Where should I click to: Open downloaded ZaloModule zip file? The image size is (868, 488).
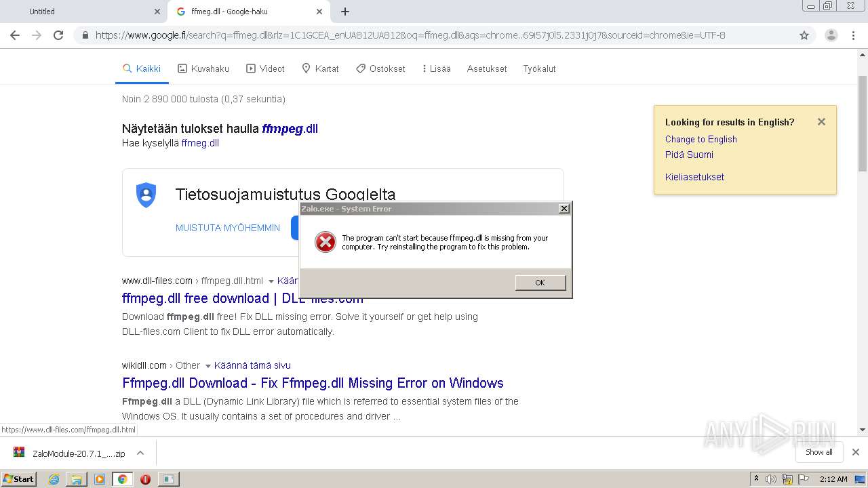tap(70, 453)
